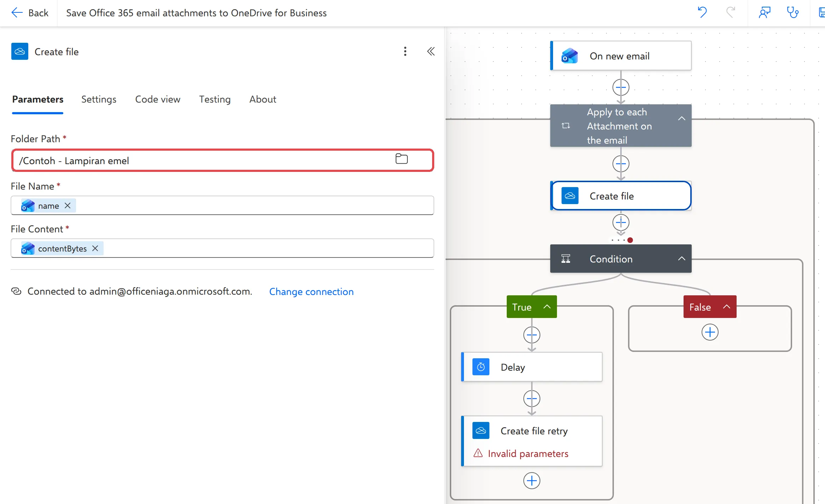The height and width of the screenshot is (504, 825).
Task: Collapse the False branch
Action: (x=726, y=307)
